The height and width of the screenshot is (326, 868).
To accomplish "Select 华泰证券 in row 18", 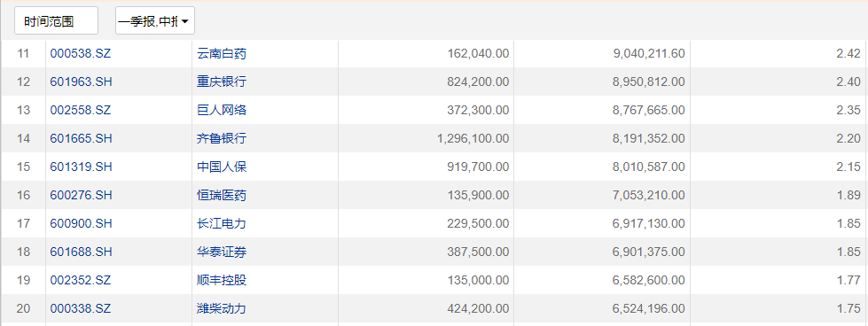I will 222,252.
